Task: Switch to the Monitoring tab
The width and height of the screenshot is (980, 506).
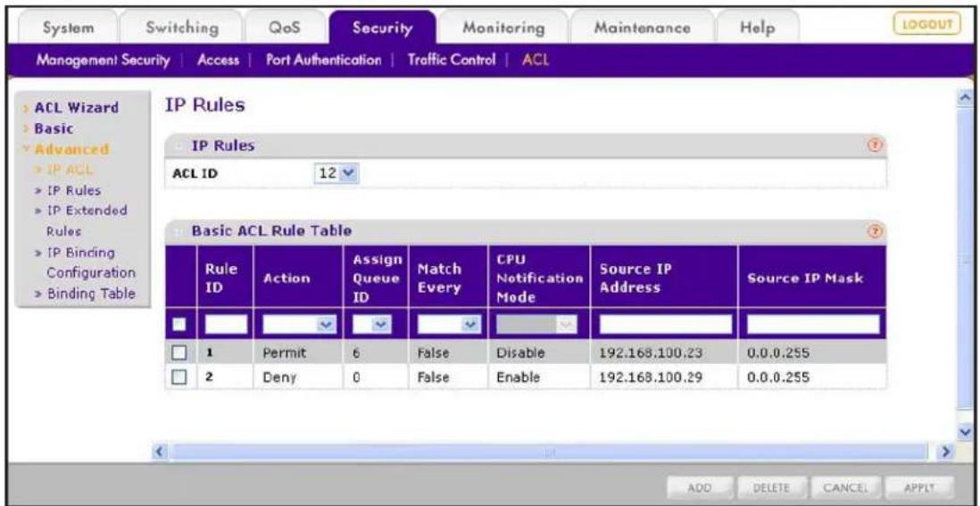Action: point(503,28)
